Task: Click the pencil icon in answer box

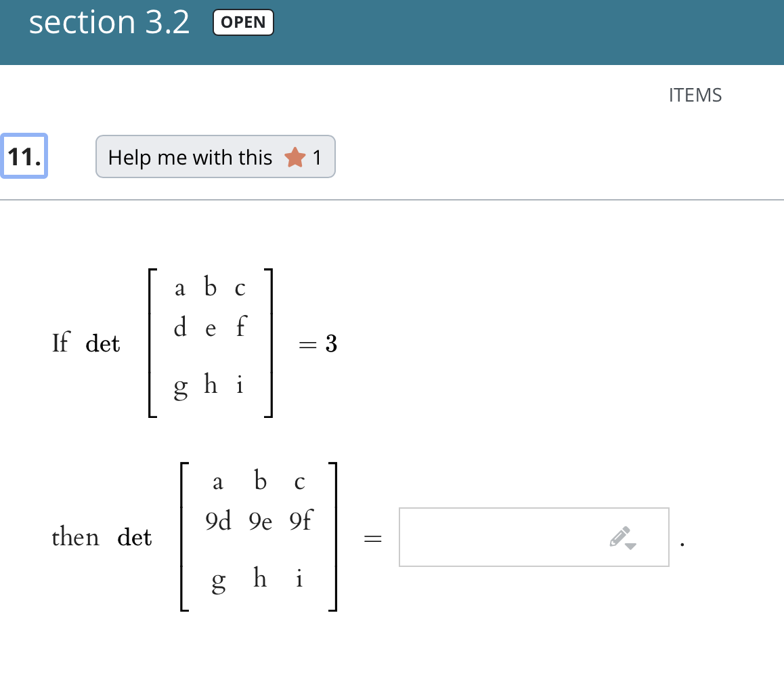Action: pyautogui.click(x=619, y=536)
